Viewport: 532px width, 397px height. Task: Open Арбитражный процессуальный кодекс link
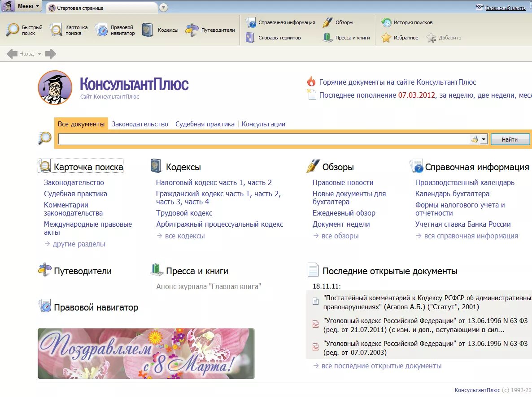[x=219, y=224]
